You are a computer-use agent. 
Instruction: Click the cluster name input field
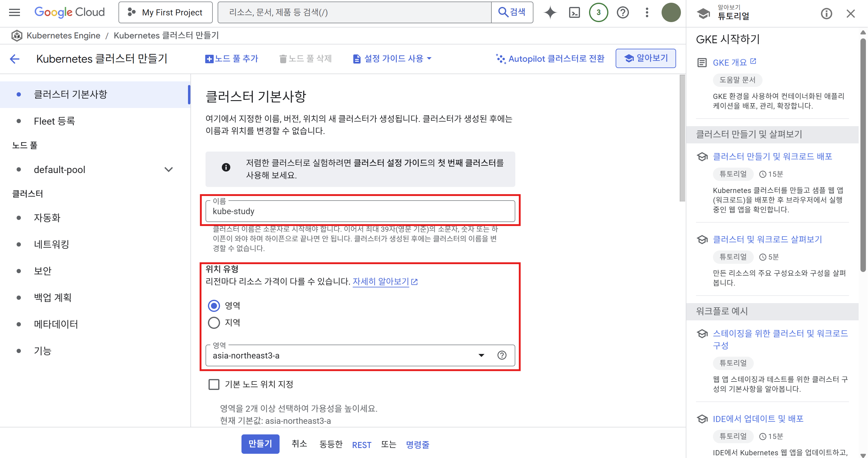(x=360, y=211)
